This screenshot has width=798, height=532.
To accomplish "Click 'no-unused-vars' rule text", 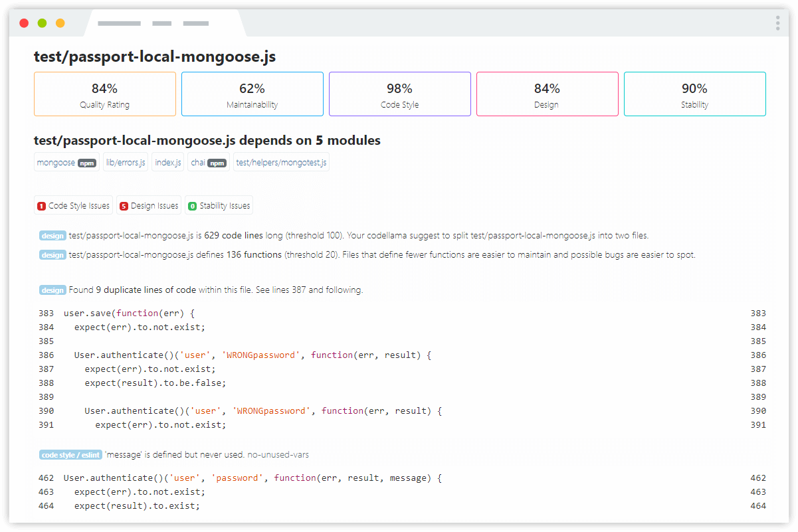I will pyautogui.click(x=278, y=455).
